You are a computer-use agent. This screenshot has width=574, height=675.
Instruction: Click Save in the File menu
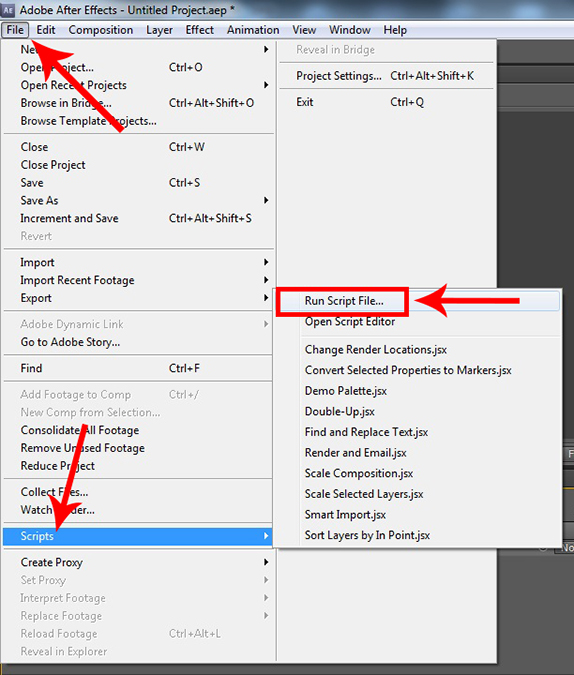138,183
